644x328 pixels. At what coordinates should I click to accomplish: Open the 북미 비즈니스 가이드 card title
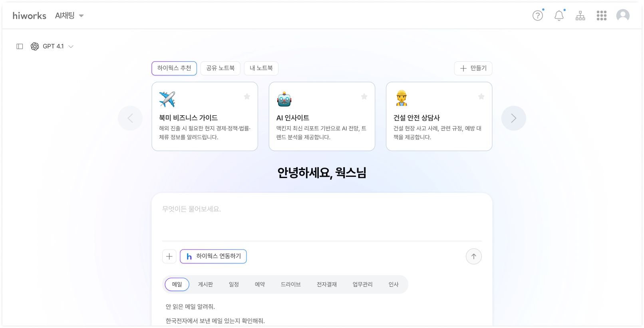[x=188, y=118]
